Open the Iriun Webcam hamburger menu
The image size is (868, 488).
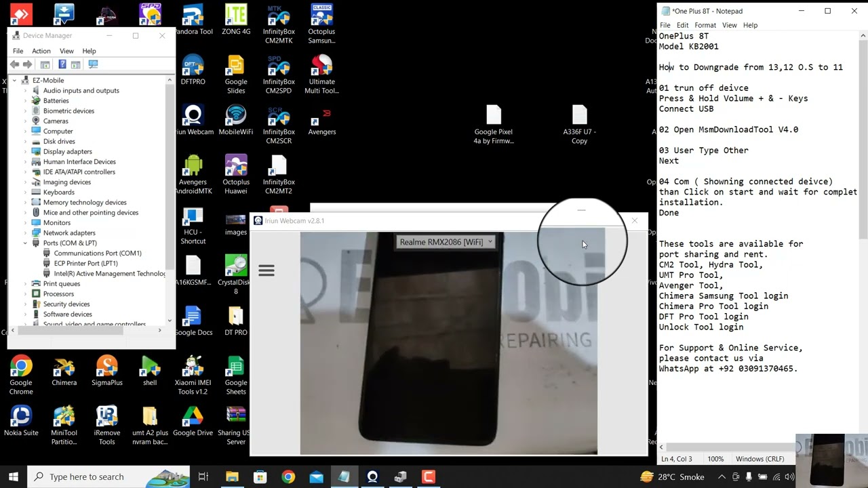tap(266, 271)
